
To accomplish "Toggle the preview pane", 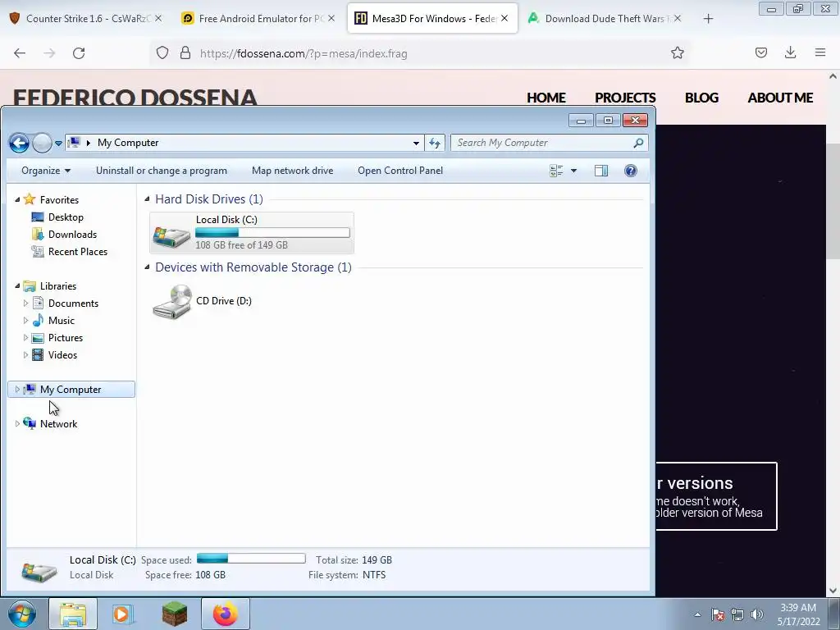I will (x=601, y=171).
